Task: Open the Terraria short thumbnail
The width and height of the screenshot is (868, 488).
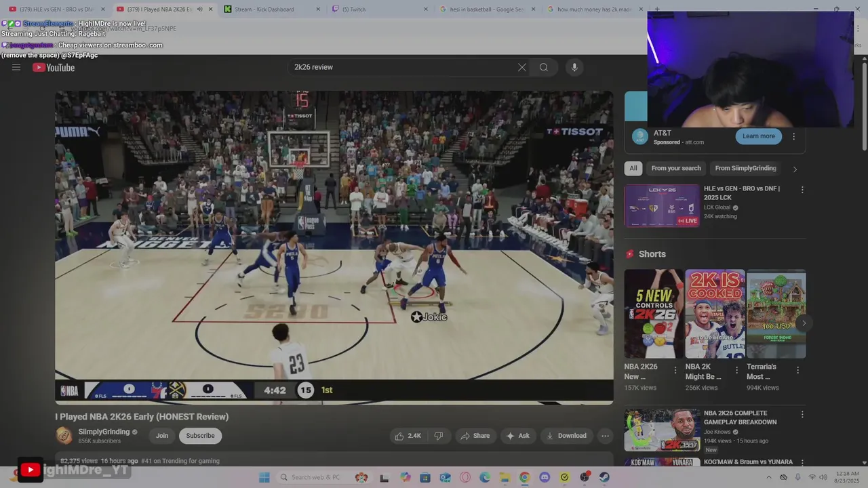Action: coord(776,314)
